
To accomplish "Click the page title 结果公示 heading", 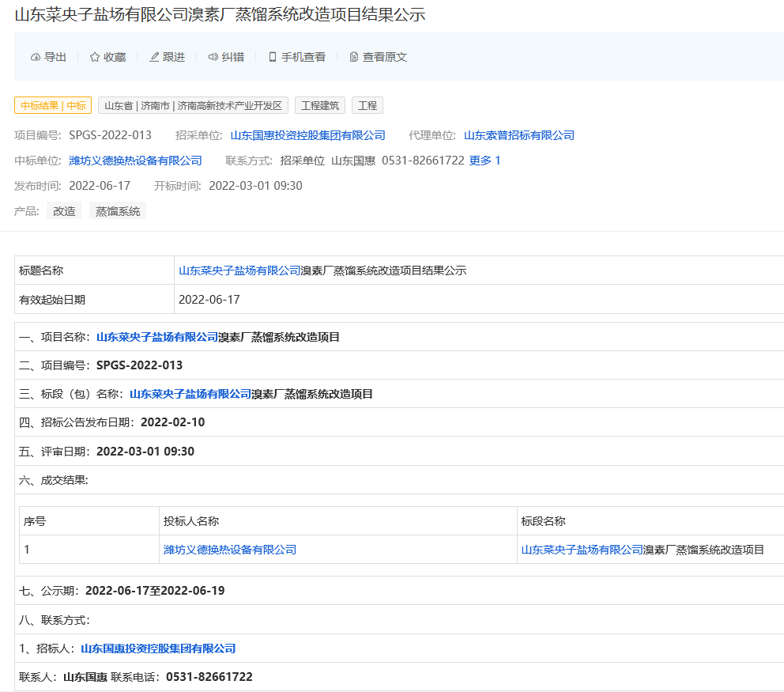I will (220, 14).
